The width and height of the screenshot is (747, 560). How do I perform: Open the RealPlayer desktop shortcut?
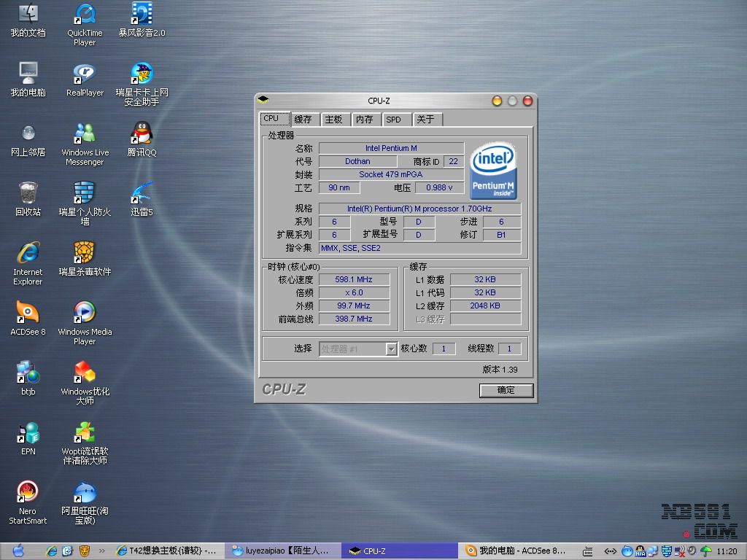click(x=85, y=74)
